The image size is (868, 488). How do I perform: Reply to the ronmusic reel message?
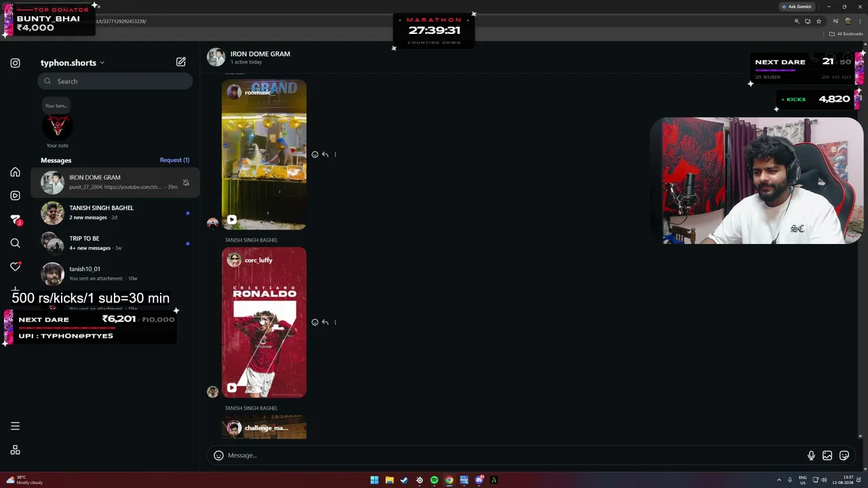[x=325, y=155]
